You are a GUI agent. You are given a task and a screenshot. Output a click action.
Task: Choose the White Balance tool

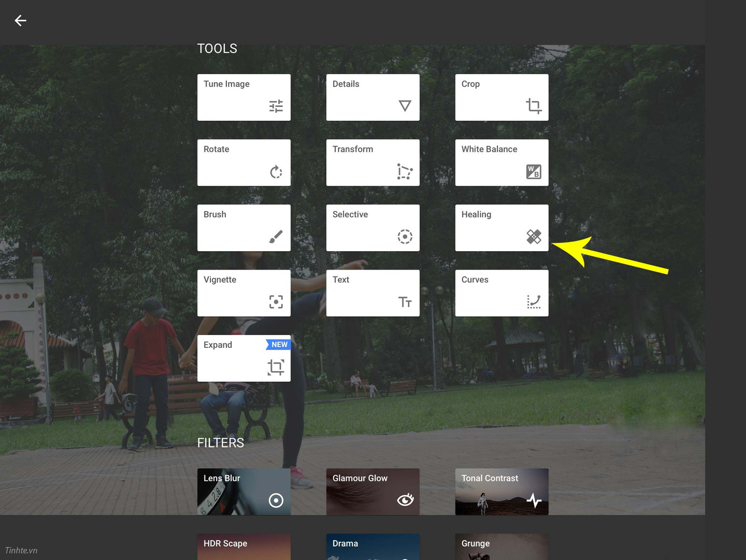pos(501,163)
